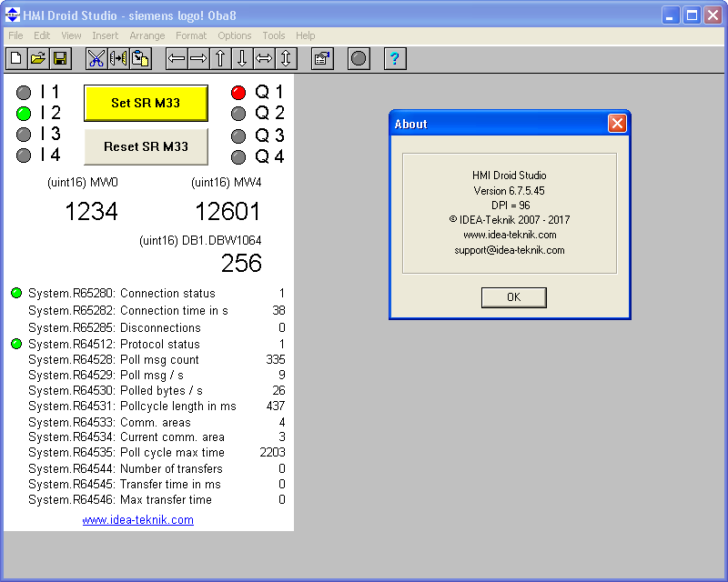Click the Reset SR M33 button
The image size is (728, 582).
[x=146, y=146]
